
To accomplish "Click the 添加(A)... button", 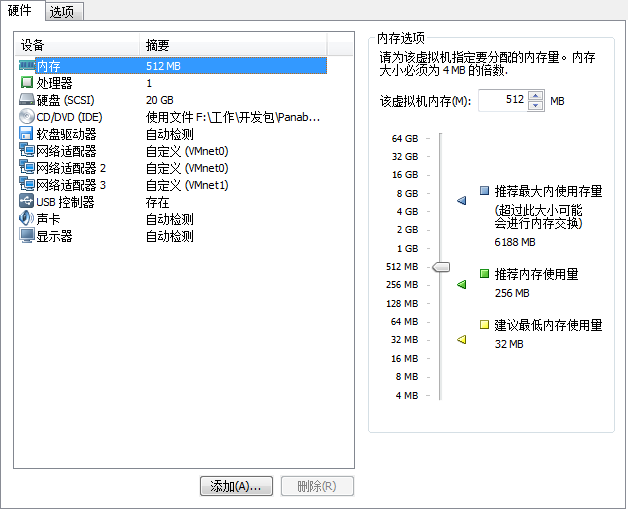I will (x=236, y=486).
